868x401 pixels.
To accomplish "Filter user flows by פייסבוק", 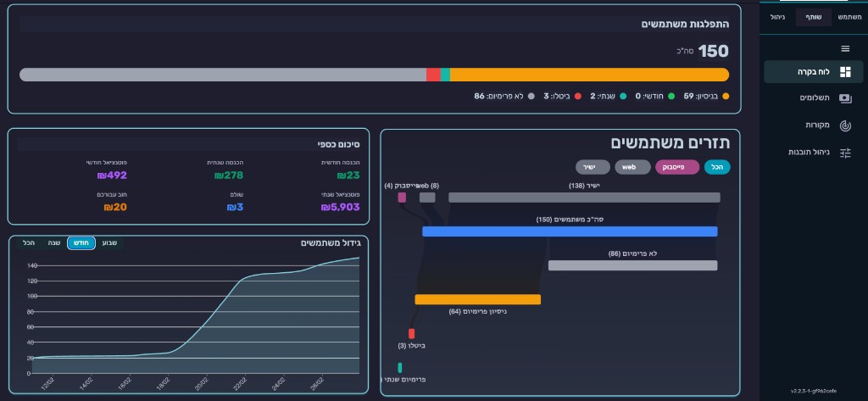I will click(x=676, y=167).
